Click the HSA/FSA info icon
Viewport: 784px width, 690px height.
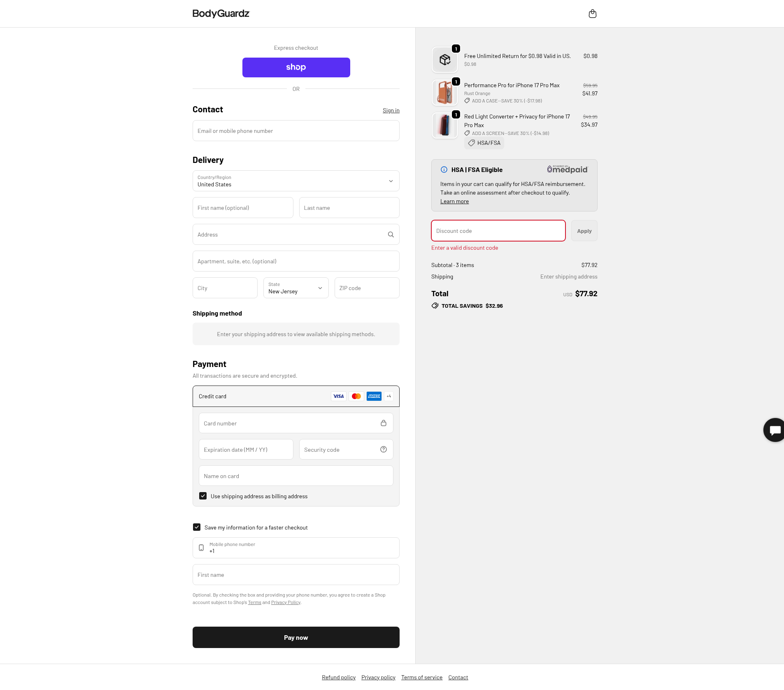[x=444, y=170]
